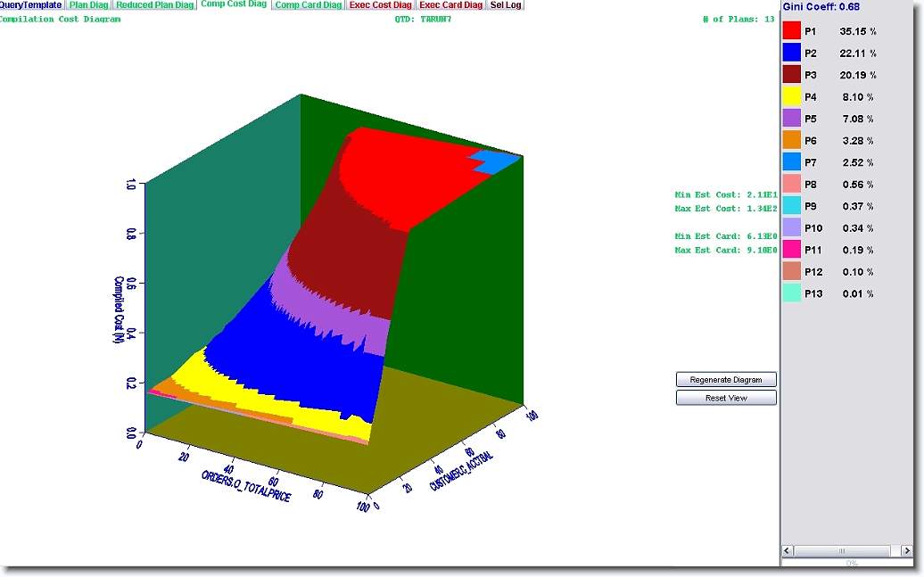Click the Regenerate Diagram button
This screenshot has width=924, height=577.
tap(726, 380)
